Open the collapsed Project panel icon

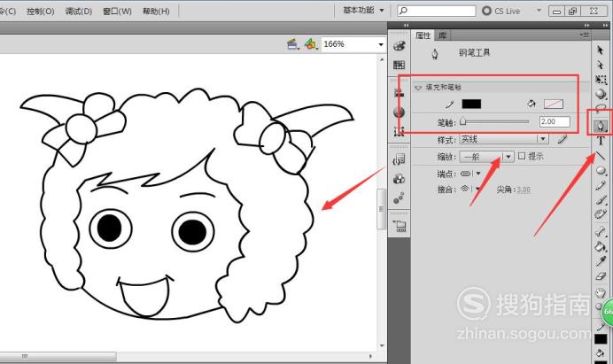pyautogui.click(x=400, y=226)
